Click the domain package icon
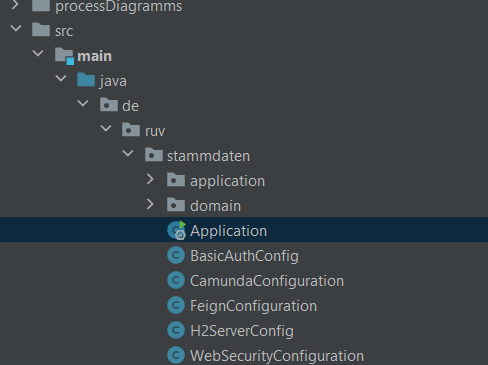 [x=176, y=205]
